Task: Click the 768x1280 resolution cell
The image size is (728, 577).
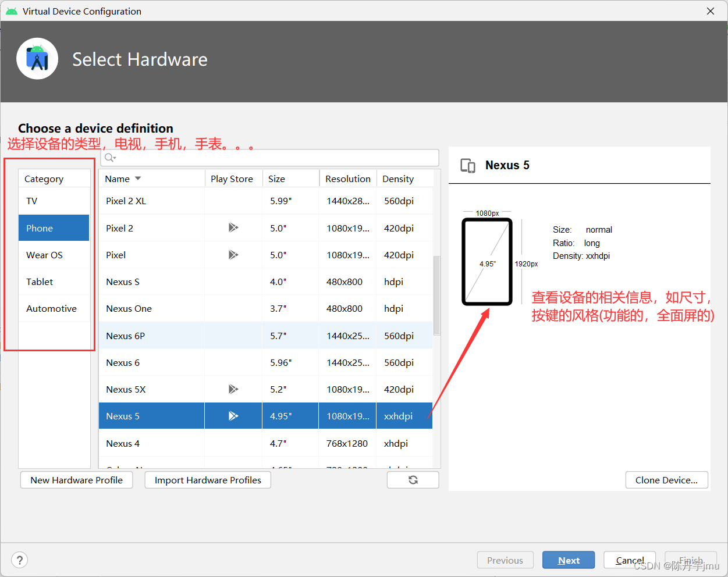Action: 347,443
